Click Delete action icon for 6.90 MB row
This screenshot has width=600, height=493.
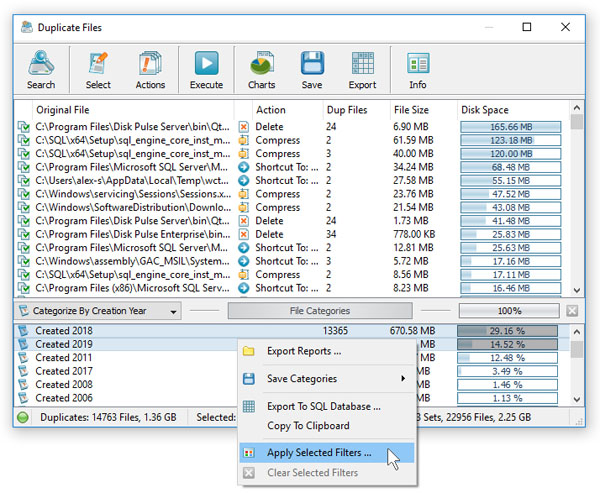click(x=244, y=127)
